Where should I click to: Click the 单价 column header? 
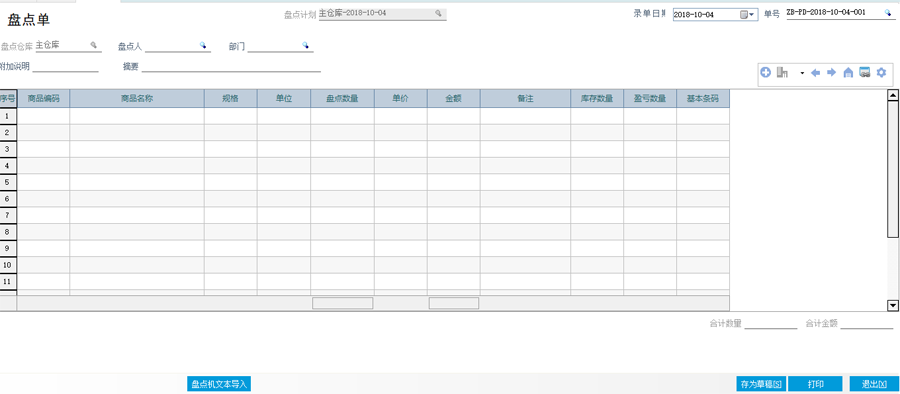401,99
